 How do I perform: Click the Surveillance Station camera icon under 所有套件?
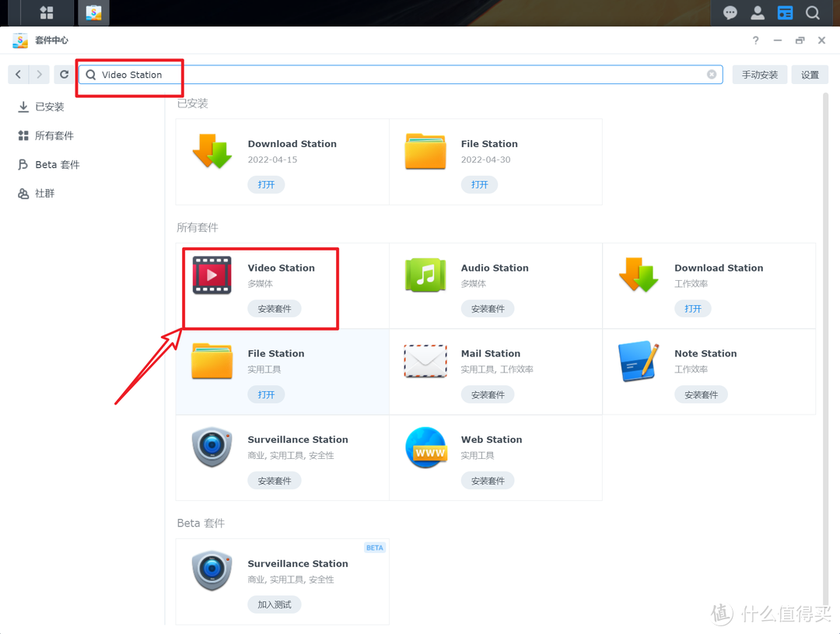212,447
